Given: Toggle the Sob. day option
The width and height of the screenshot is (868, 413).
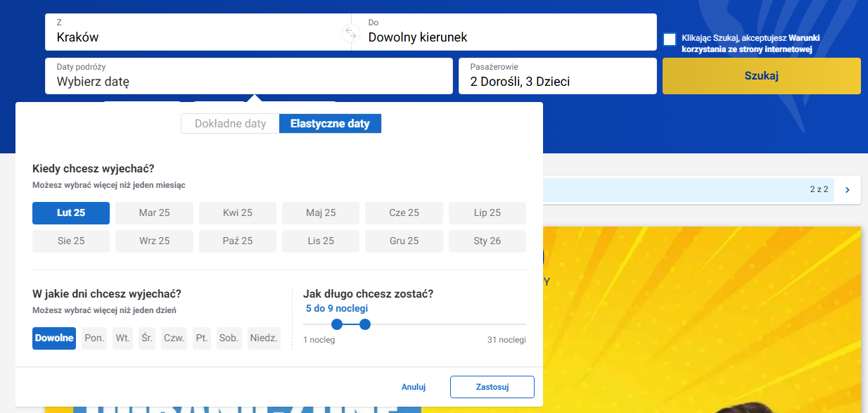Looking at the screenshot, I should (229, 338).
